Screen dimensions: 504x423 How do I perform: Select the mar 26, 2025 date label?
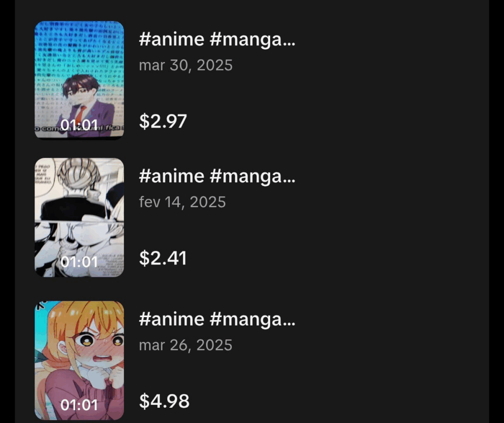[x=186, y=345]
